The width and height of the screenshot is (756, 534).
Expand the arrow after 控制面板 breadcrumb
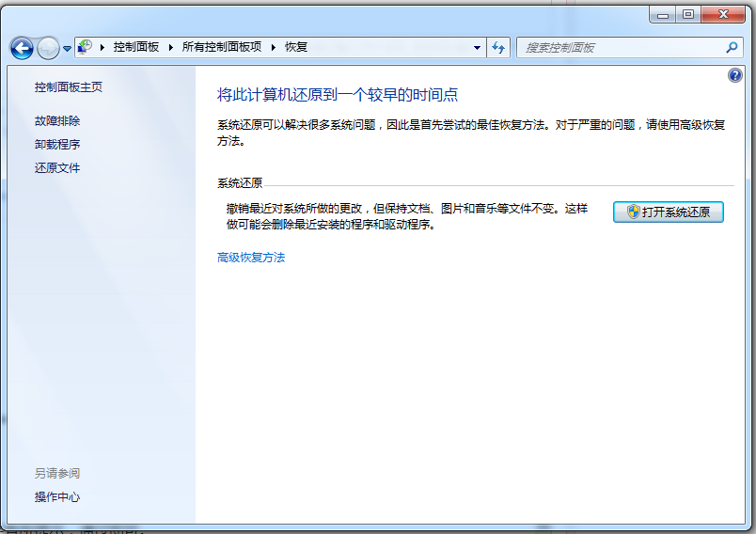(170, 47)
